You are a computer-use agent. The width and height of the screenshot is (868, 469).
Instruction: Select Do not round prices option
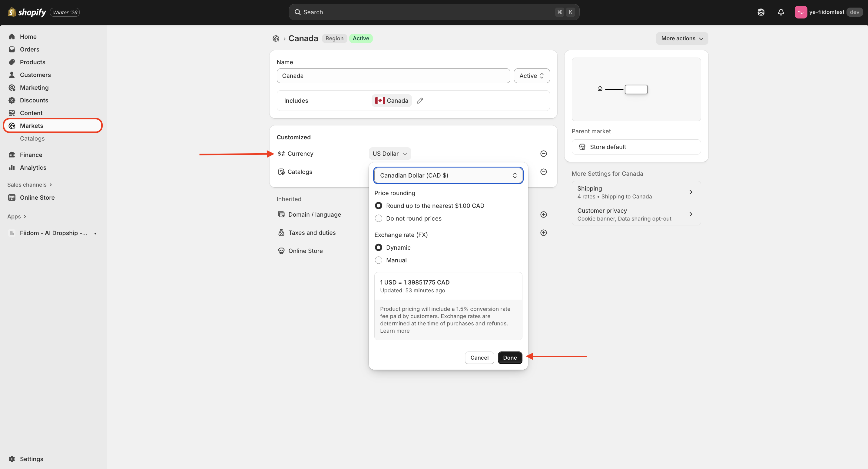(x=378, y=218)
